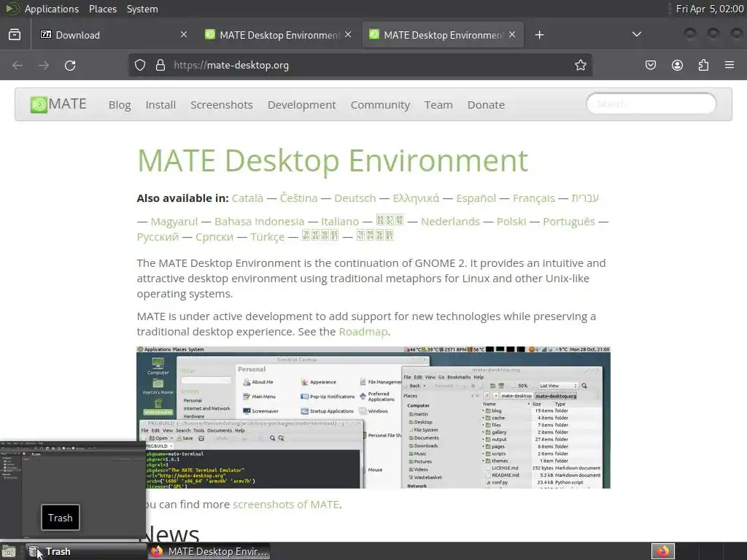Viewport: 747px width, 560px height.
Task: Open the Extensions puzzle icon
Action: (704, 65)
